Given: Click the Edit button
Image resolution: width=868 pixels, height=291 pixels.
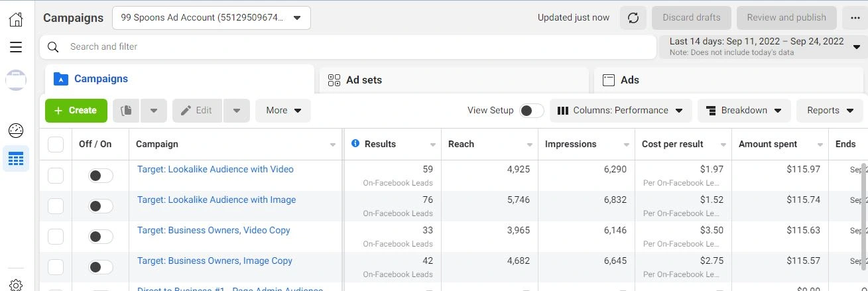Looking at the screenshot, I should tap(197, 111).
